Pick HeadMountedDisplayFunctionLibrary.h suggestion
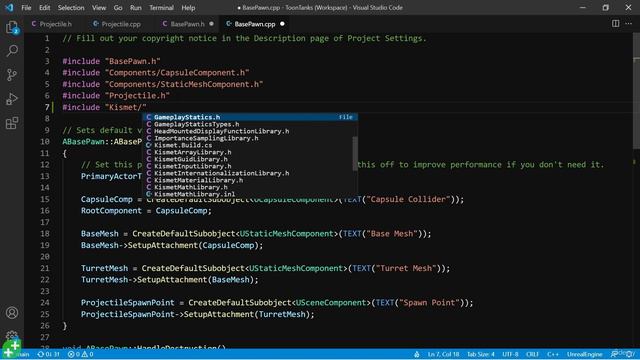This screenshot has width=640, height=360. [x=247, y=131]
